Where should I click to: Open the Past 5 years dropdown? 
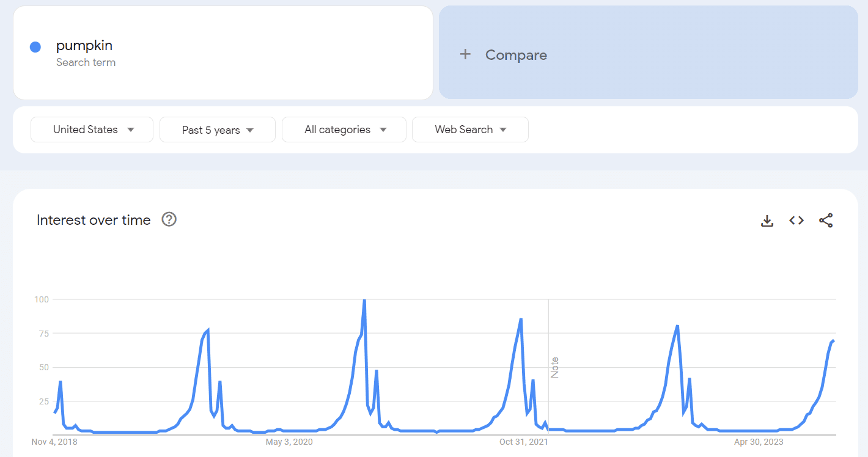pyautogui.click(x=218, y=130)
